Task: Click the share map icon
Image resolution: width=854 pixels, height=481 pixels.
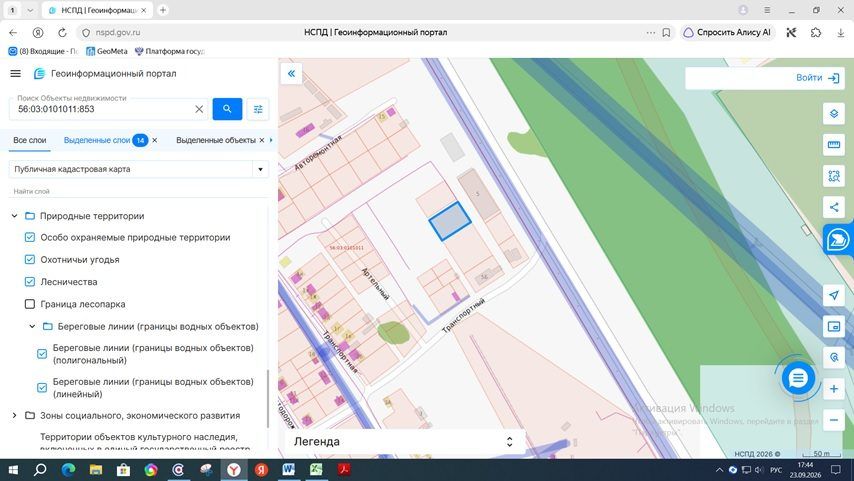Action: pyautogui.click(x=834, y=207)
